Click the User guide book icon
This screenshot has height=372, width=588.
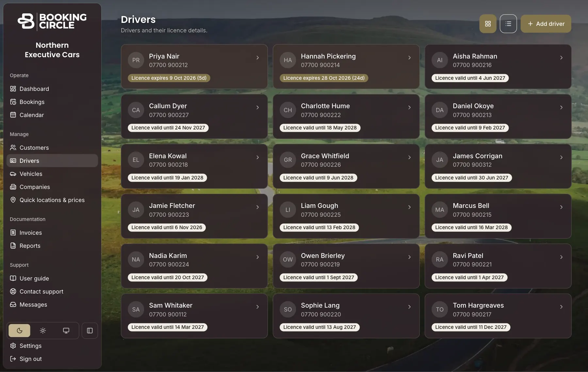[x=13, y=278]
